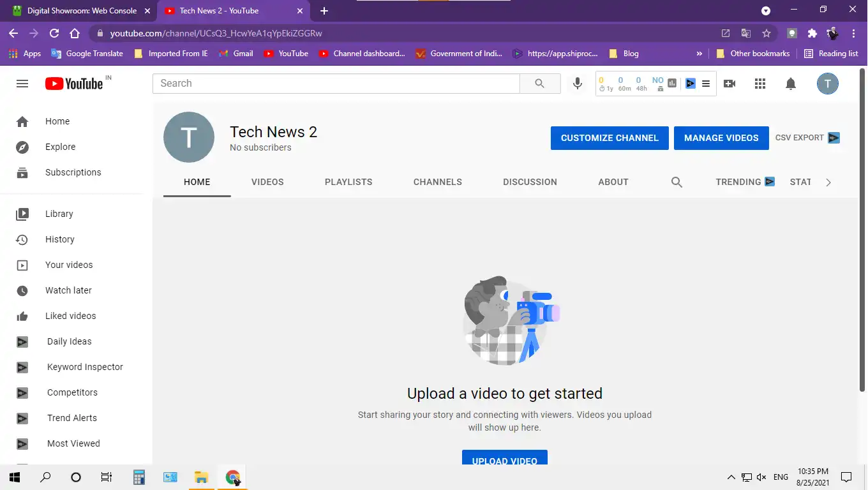Click the vidIQ bar chart stats icon
Image resolution: width=868 pixels, height=490 pixels.
click(x=672, y=83)
